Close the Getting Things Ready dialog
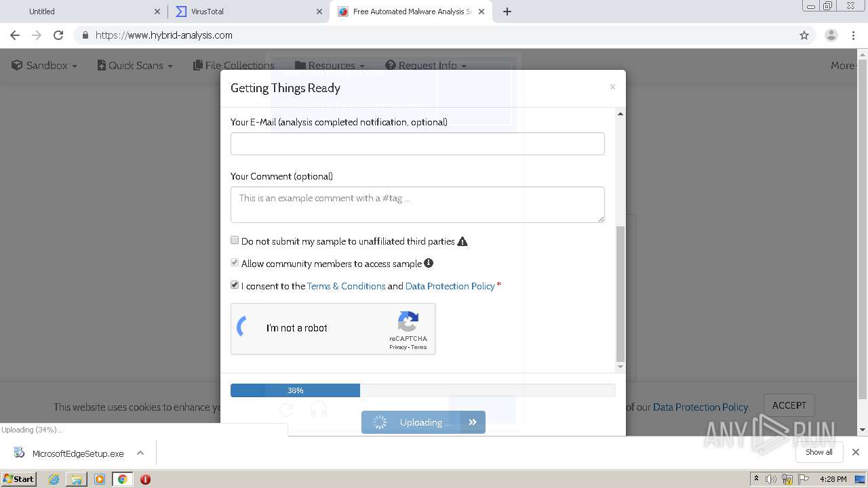Viewport: 868px width, 488px height. 612,87
